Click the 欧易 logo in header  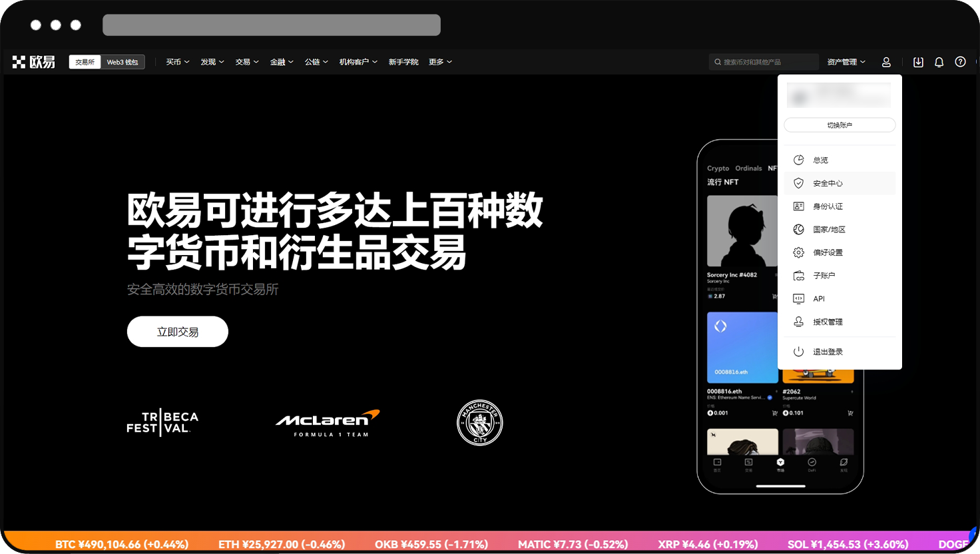click(34, 62)
